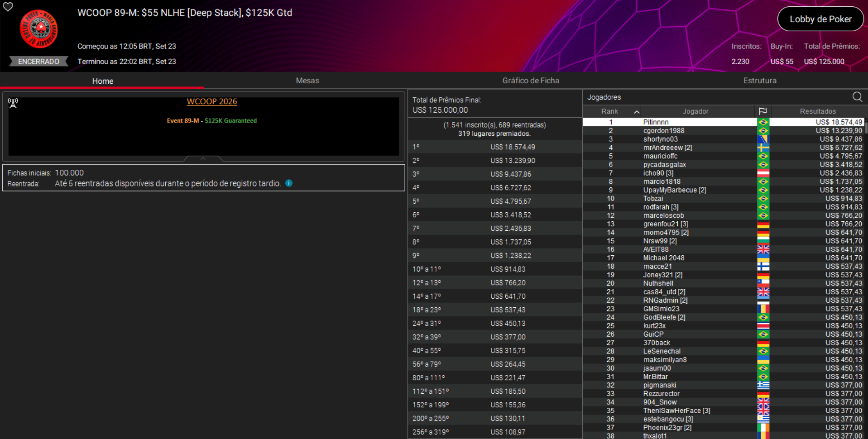This screenshot has width=868, height=439.
Task: Click the Buy-In US$ 55 value
Action: (782, 62)
